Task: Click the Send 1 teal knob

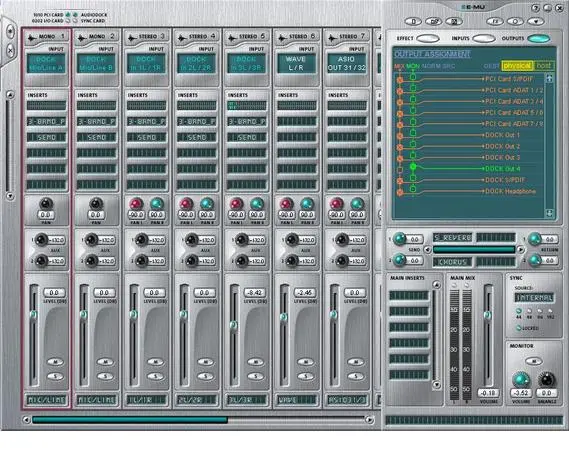Action: pos(400,238)
